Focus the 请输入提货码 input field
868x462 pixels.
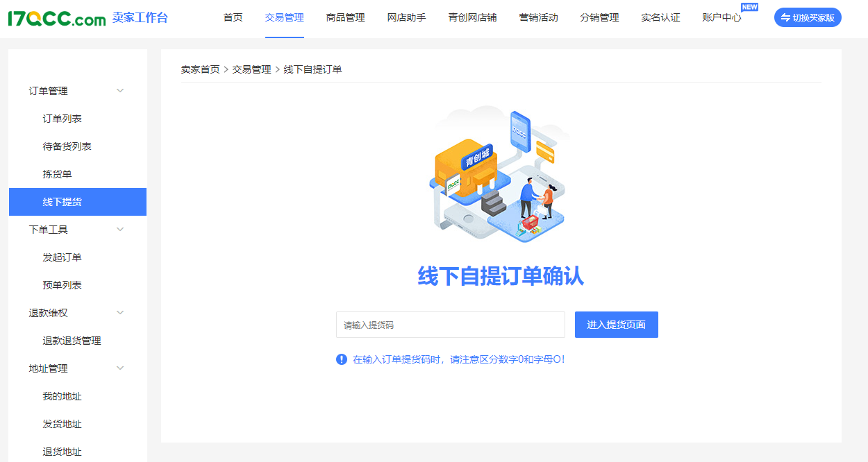450,325
